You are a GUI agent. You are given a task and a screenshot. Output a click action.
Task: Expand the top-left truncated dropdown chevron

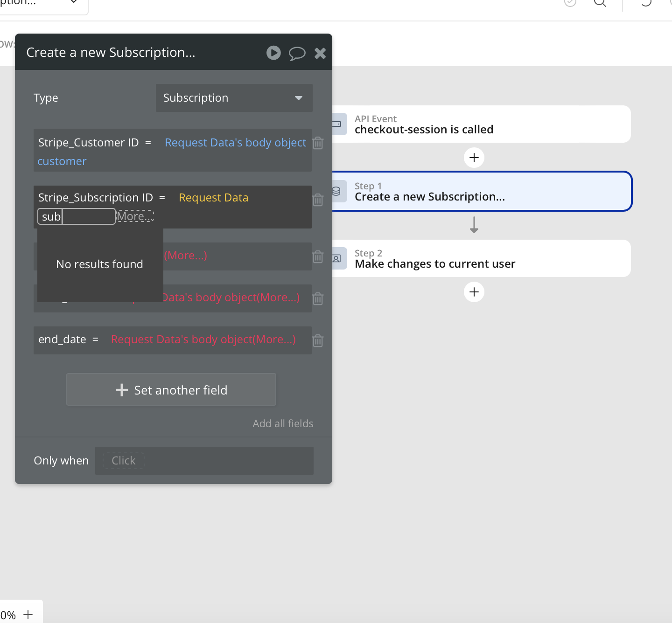point(74,2)
